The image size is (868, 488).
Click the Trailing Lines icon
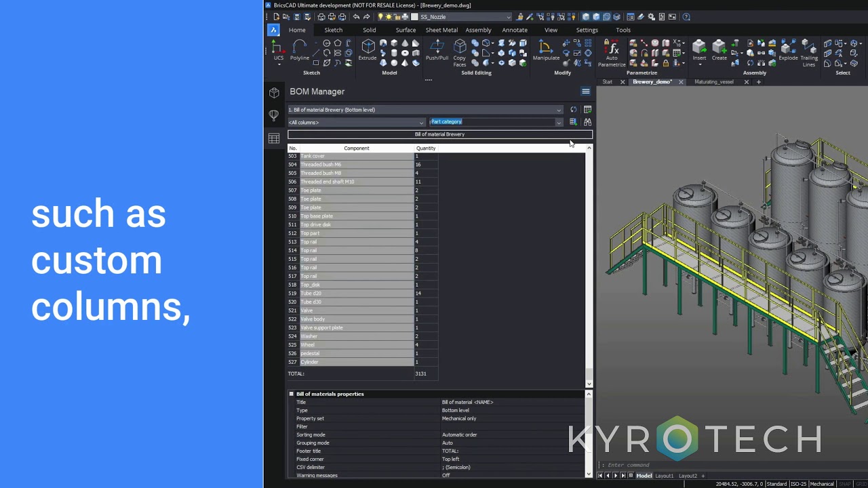coord(809,52)
